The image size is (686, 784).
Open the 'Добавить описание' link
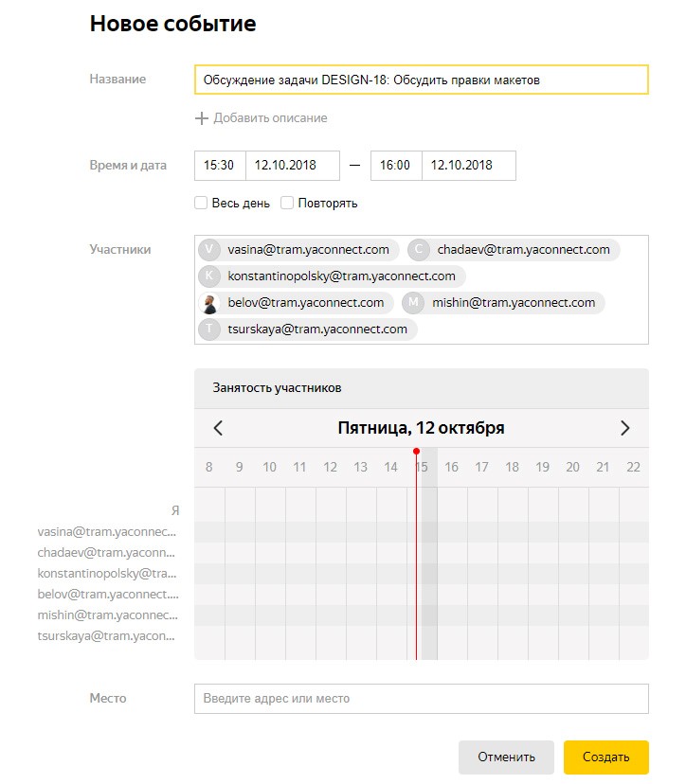pyautogui.click(x=270, y=118)
